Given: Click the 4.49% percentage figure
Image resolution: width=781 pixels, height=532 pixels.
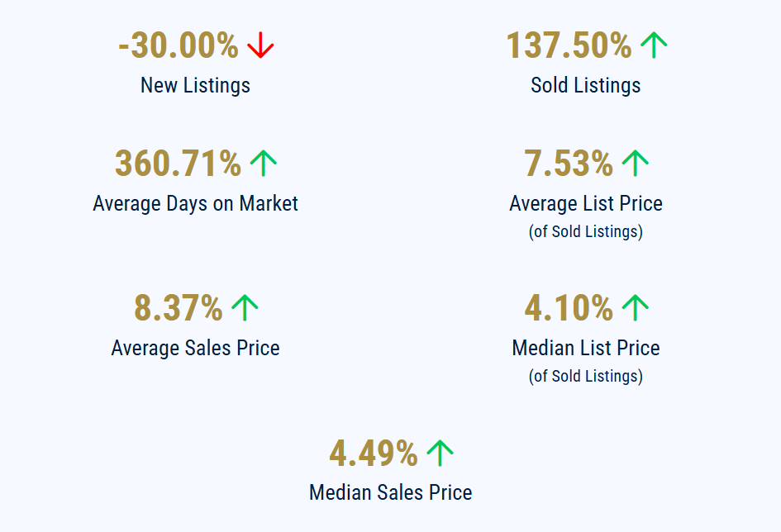Looking at the screenshot, I should (x=374, y=453).
